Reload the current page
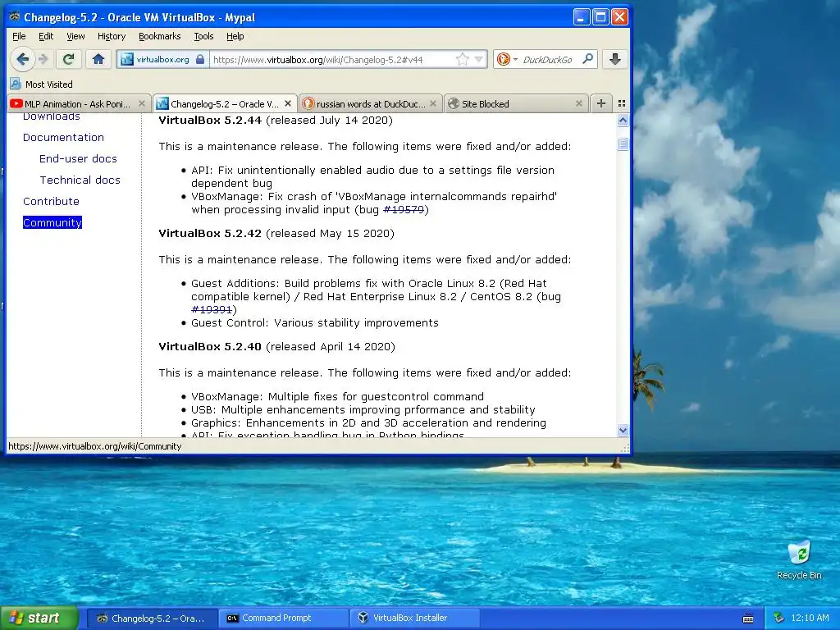Viewport: 840px width, 630px height. 69,59
